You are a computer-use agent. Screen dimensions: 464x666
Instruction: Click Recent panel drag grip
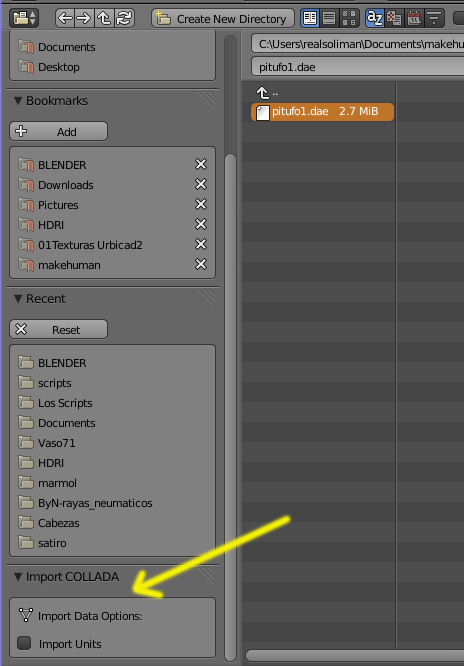[207, 298]
